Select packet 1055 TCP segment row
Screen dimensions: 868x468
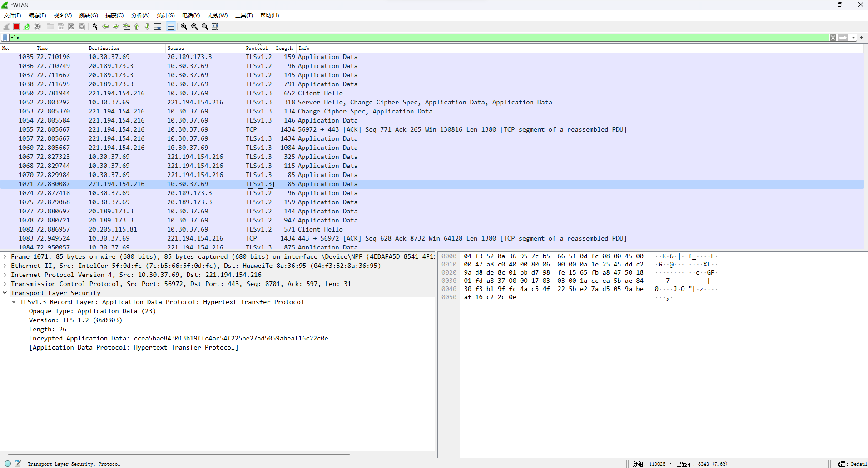coord(432,129)
